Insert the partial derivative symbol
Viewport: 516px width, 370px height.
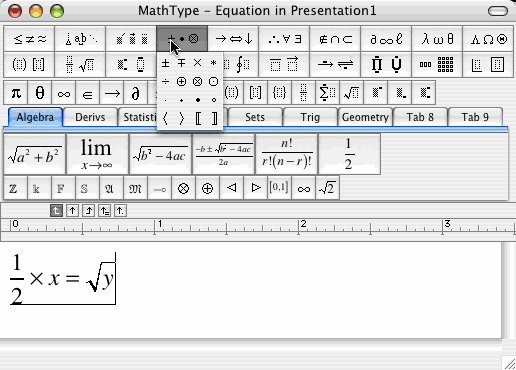pos(135,93)
